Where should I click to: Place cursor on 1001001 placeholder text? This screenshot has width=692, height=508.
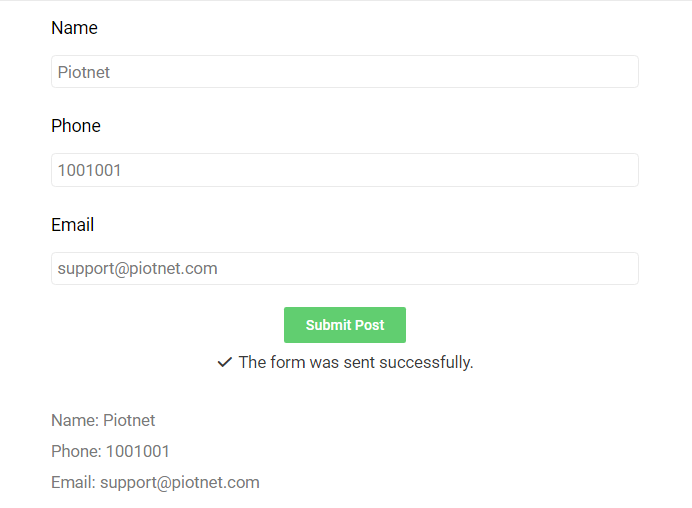coord(89,170)
